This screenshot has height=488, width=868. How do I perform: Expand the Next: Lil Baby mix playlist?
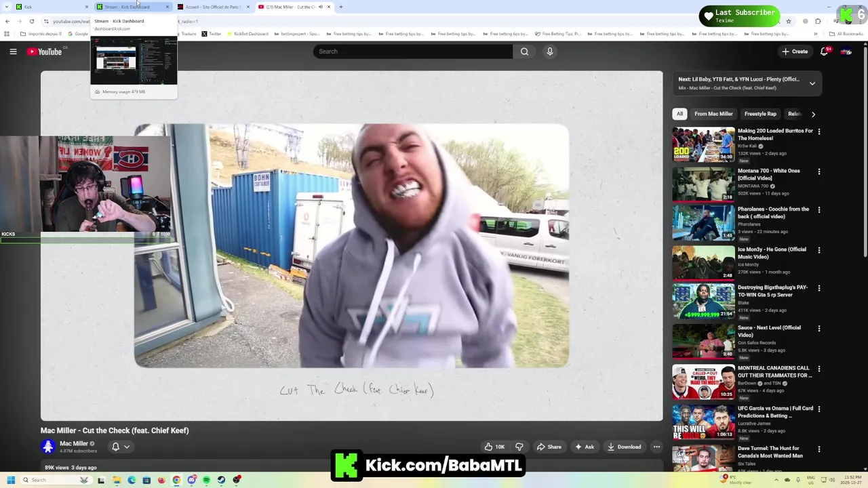point(812,83)
